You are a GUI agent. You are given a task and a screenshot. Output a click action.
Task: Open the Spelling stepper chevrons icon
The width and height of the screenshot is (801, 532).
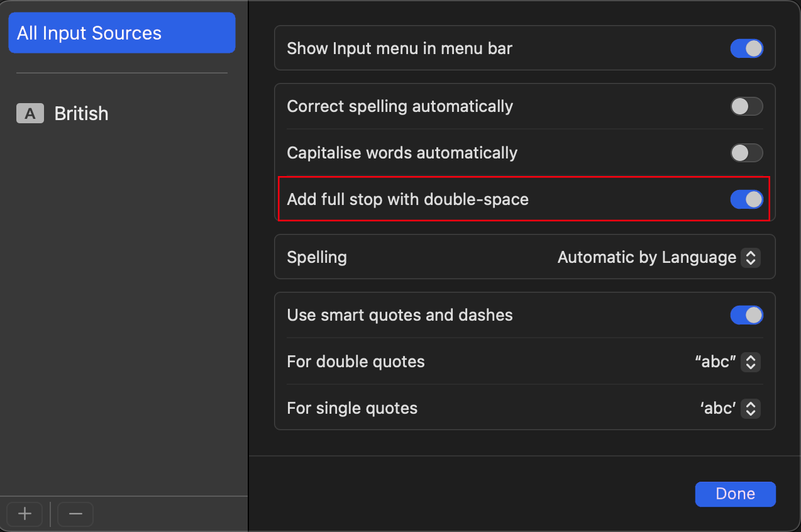pos(750,257)
